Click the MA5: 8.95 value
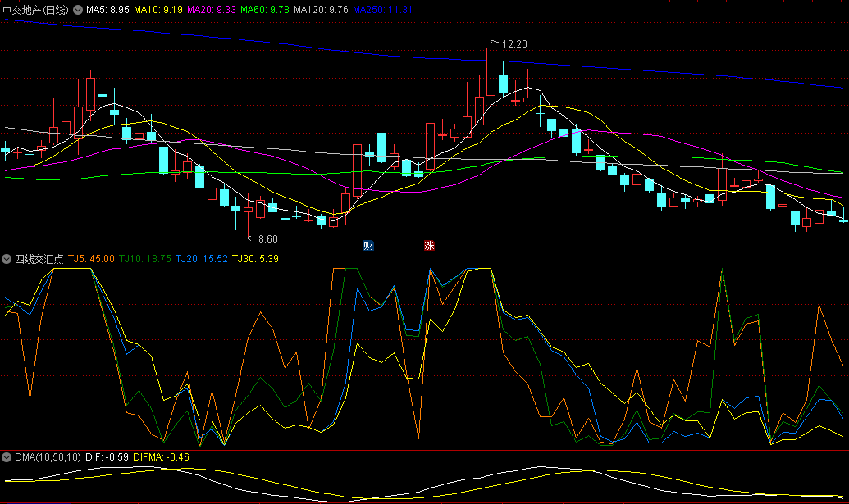This screenshot has width=849, height=504. [x=107, y=10]
